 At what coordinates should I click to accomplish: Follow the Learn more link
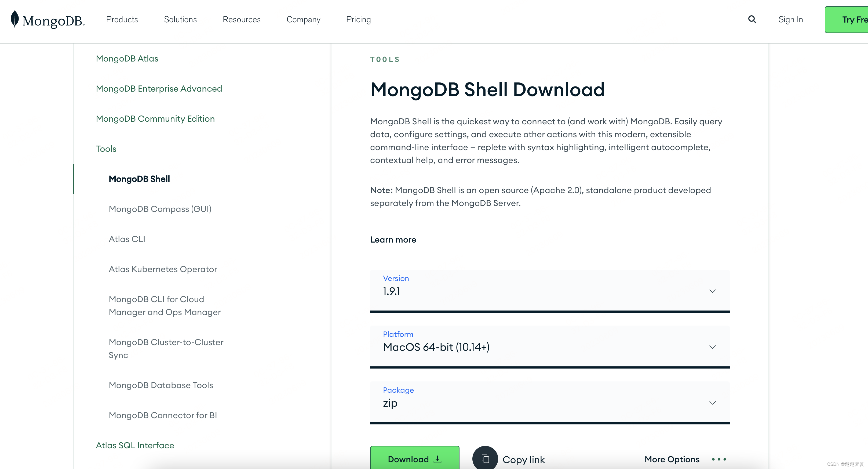[x=393, y=240]
